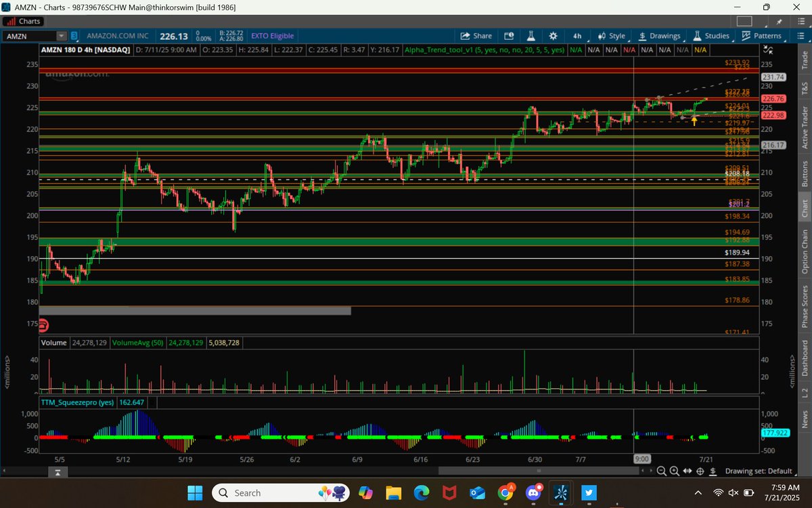The height and width of the screenshot is (508, 812).
Task: Open File Explorer from the taskbar
Action: click(394, 492)
